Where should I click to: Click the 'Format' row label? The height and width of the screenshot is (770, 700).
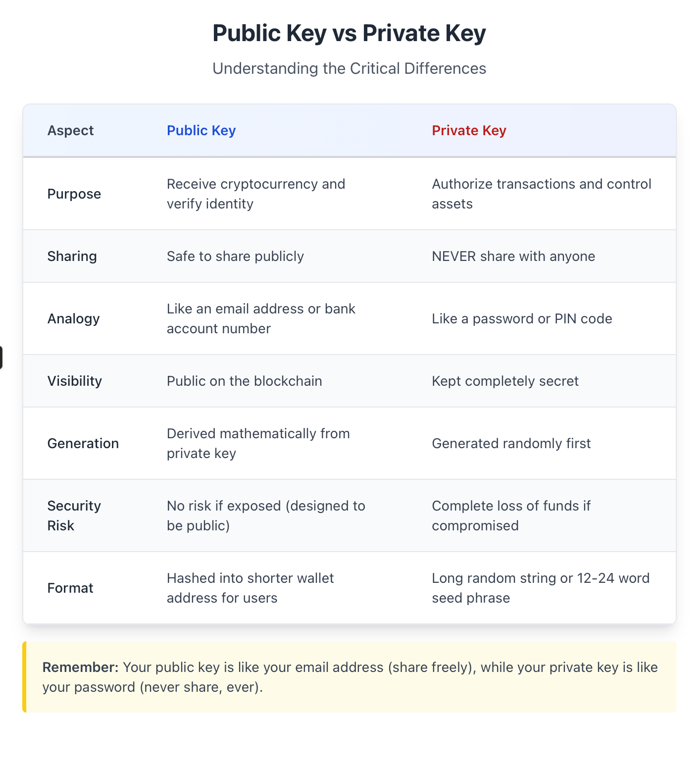tap(70, 588)
